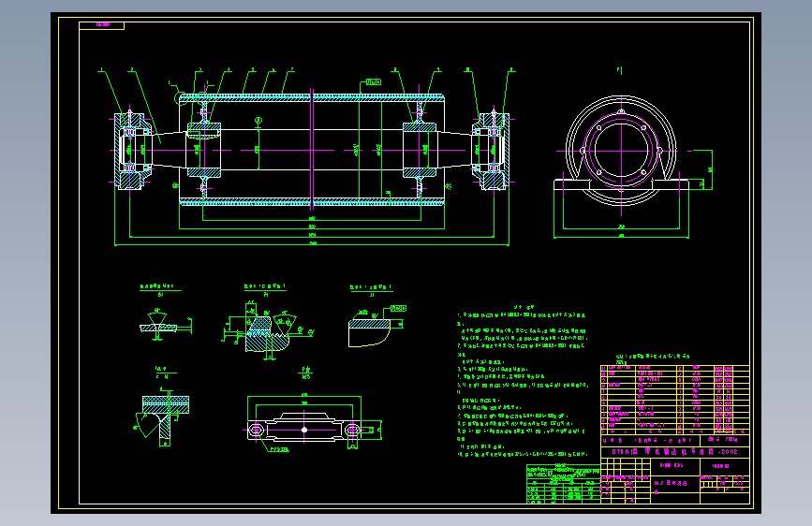Click the tolerance frame above the drum shell
812x526 pixels.
pyautogui.click(x=374, y=81)
